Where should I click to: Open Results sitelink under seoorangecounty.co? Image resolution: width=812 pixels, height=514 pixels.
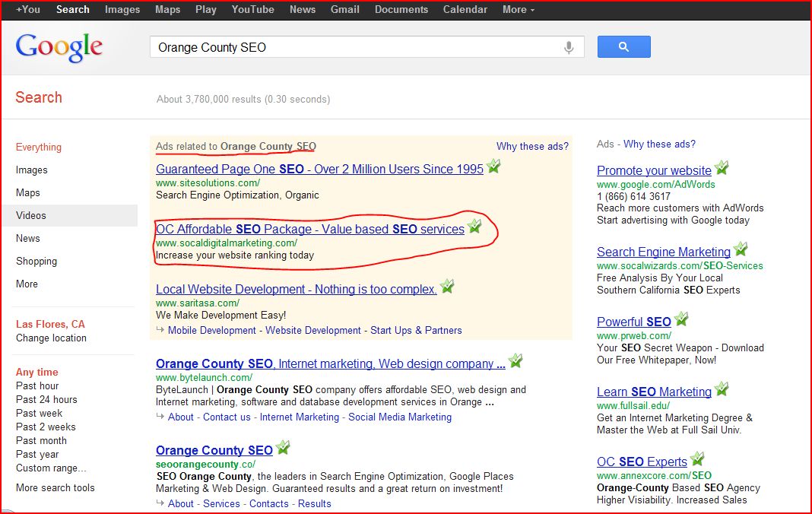[x=314, y=503]
